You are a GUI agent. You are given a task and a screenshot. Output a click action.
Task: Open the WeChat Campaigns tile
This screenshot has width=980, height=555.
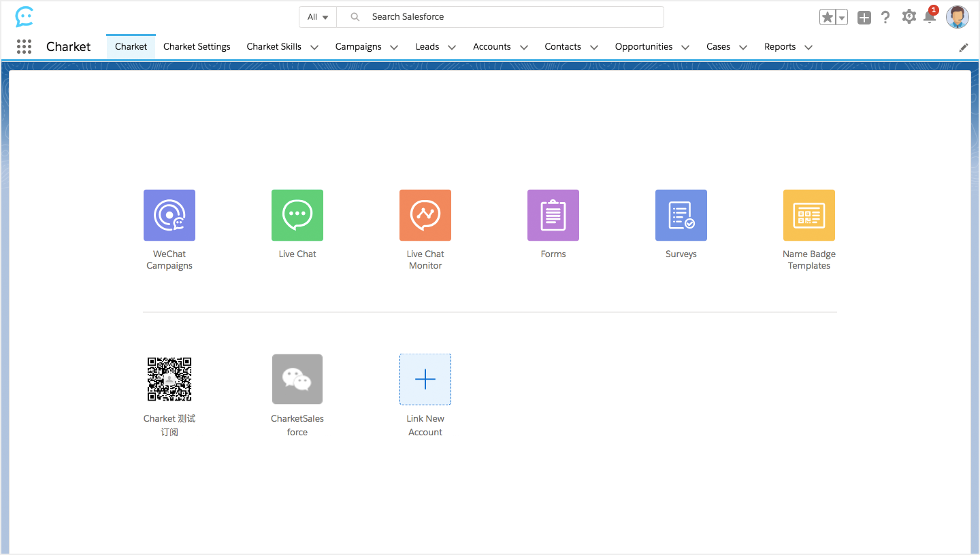pos(169,215)
